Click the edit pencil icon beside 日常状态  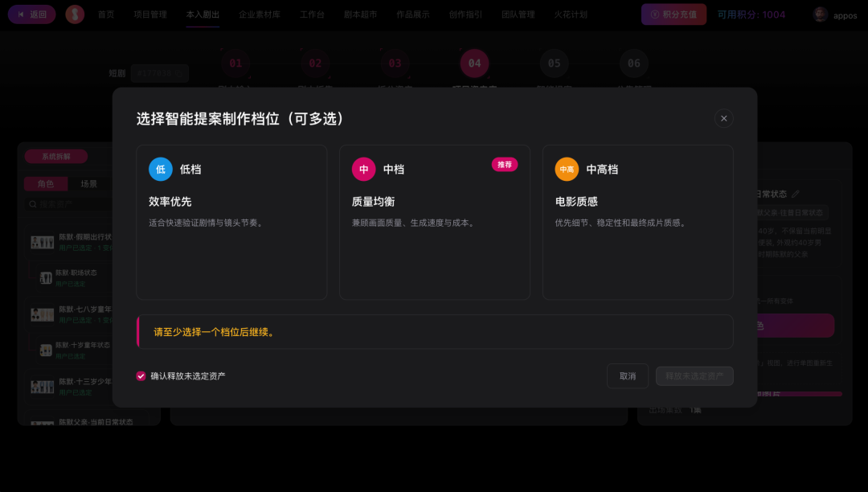[x=796, y=194]
